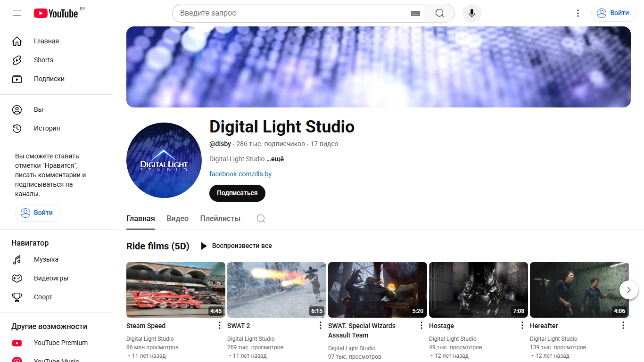Open Спорт in the sidebar
The width and height of the screenshot is (644, 362).
pyautogui.click(x=57, y=297)
